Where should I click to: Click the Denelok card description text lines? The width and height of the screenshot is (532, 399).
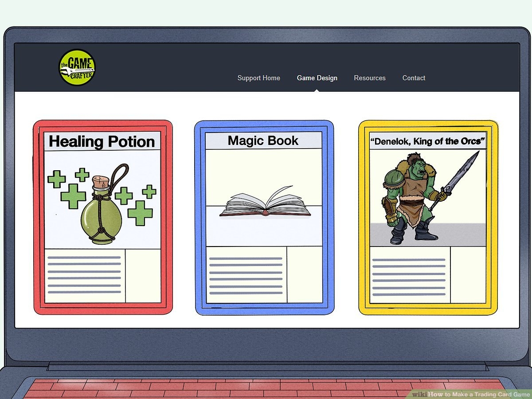pos(409,275)
